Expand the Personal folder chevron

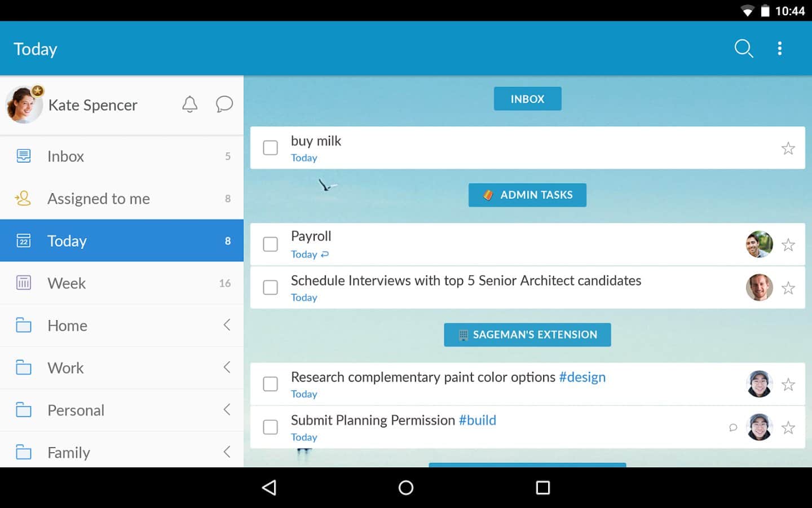tap(227, 410)
